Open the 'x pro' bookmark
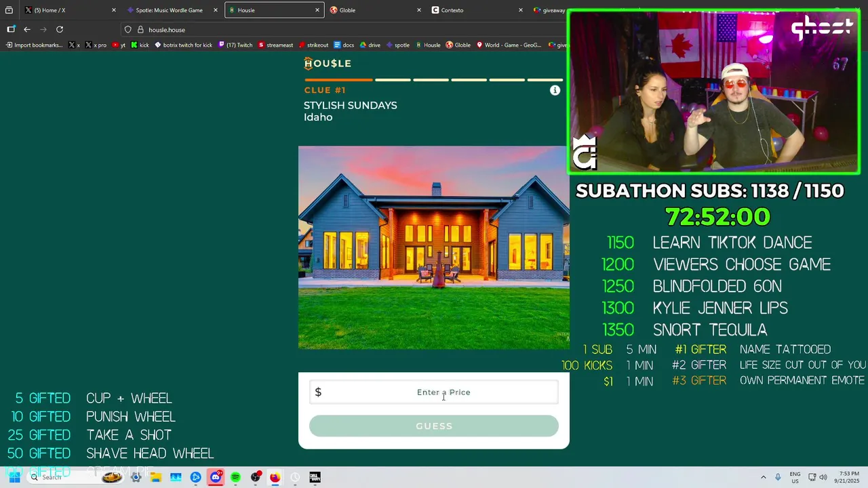 [x=96, y=45]
